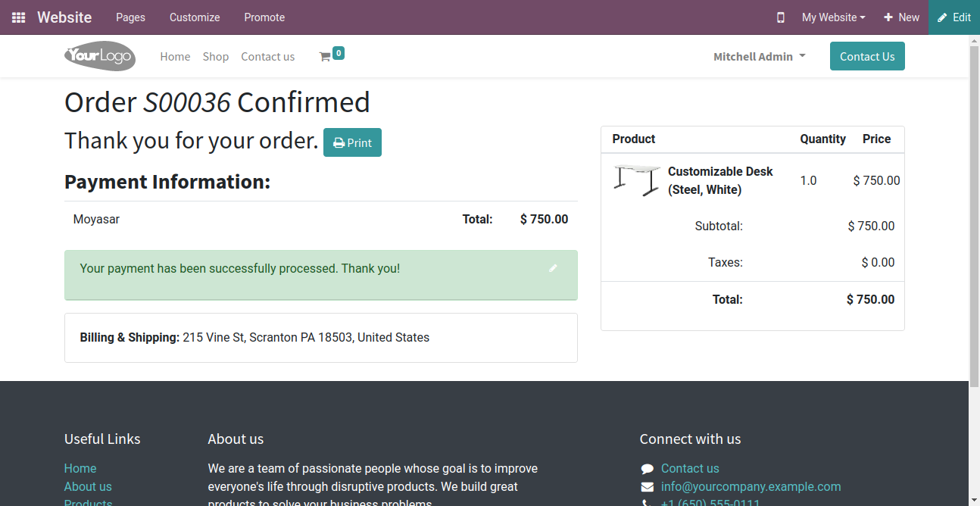Click the info@yourcompany.example.com email link
The image size is (980, 506).
tap(751, 487)
